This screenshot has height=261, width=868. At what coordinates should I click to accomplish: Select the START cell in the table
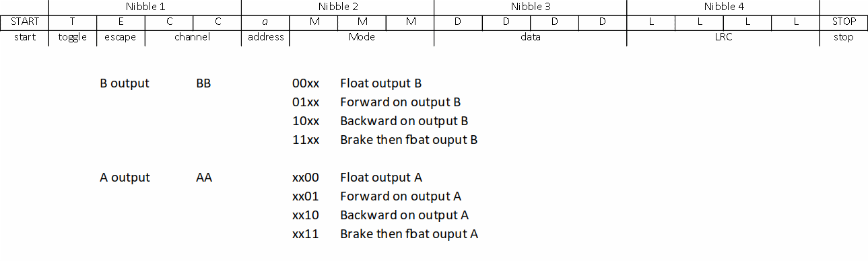tap(24, 22)
